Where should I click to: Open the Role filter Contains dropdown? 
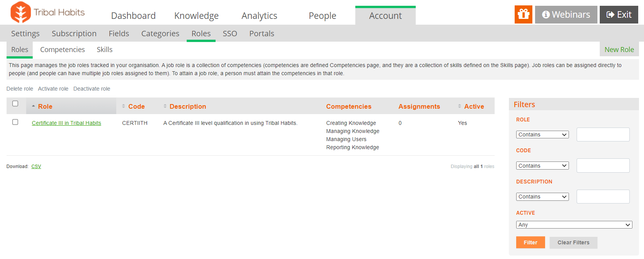pos(542,135)
